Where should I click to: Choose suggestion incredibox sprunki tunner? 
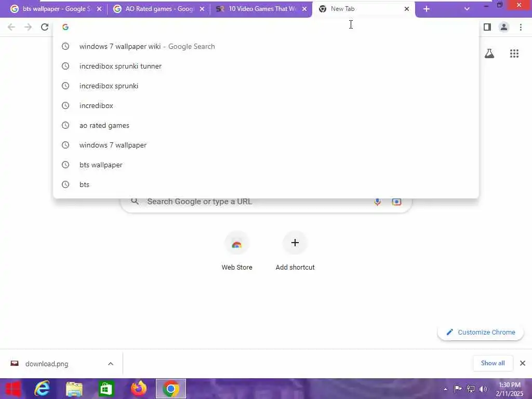(266, 66)
